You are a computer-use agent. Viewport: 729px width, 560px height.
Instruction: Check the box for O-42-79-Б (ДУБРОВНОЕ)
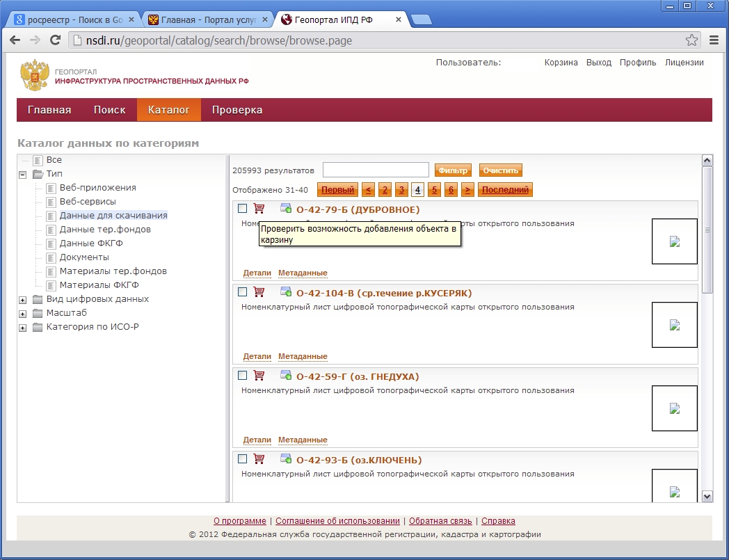coord(242,209)
